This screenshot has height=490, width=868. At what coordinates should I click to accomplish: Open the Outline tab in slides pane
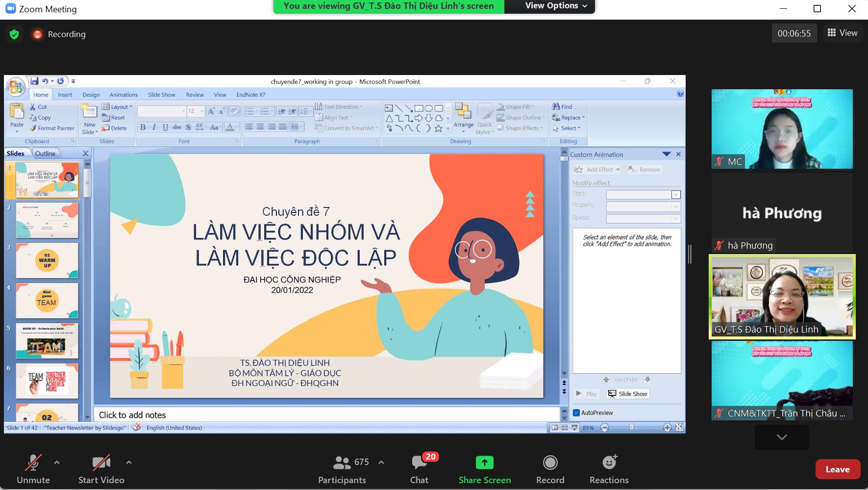click(45, 154)
